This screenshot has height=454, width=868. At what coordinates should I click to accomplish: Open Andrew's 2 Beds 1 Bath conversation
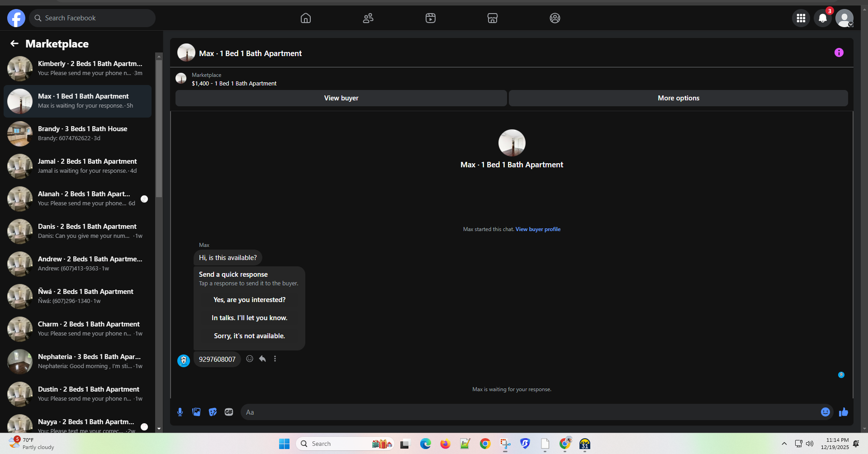pyautogui.click(x=78, y=264)
